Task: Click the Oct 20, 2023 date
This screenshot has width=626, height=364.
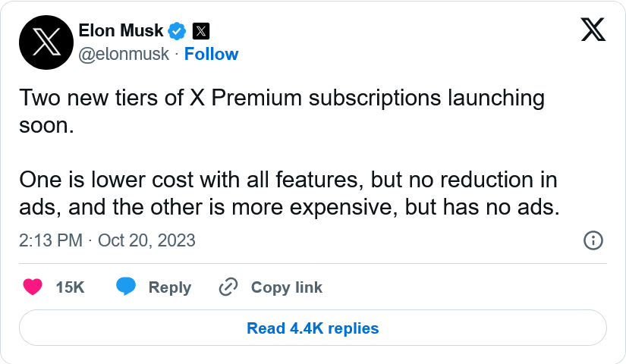Action: pyautogui.click(x=146, y=240)
